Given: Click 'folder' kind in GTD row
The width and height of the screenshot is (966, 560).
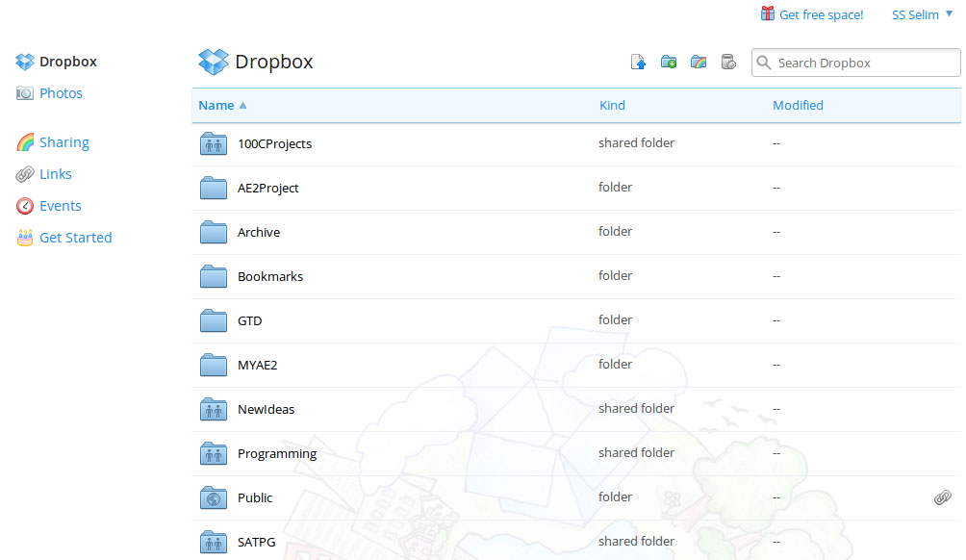Looking at the screenshot, I should [x=616, y=320].
